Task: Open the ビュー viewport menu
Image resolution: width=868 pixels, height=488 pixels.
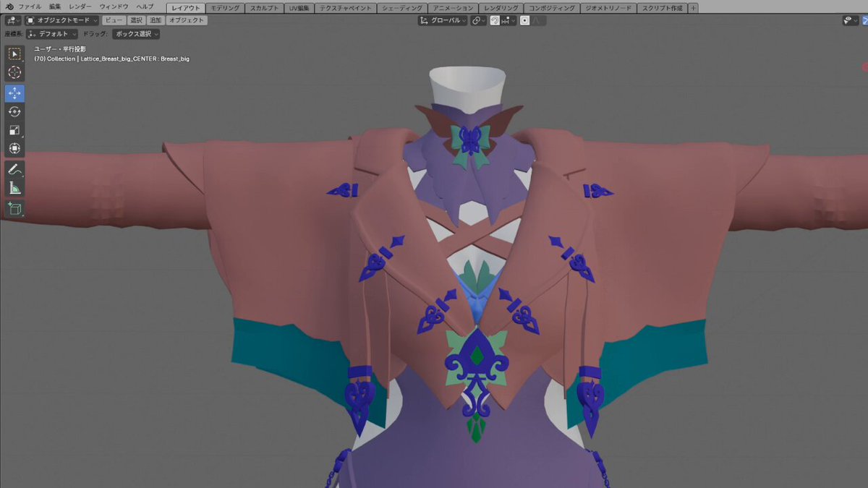Action: point(114,20)
